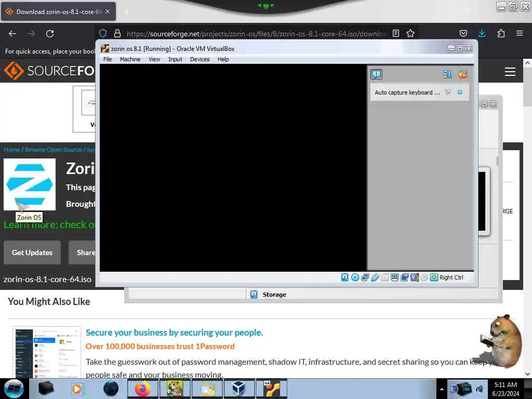Open the File menu in VirtualBox VM window
Image resolution: width=532 pixels, height=399 pixels.
(x=108, y=59)
